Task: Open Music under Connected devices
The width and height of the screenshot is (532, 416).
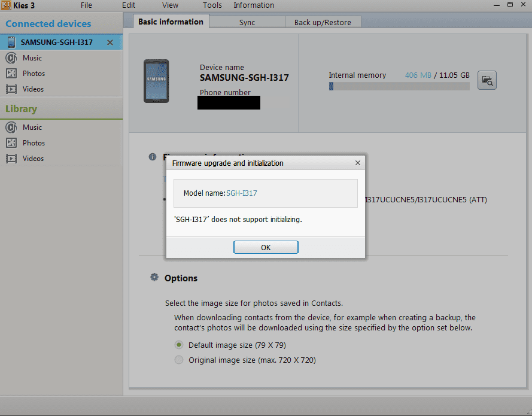Action: click(x=32, y=58)
